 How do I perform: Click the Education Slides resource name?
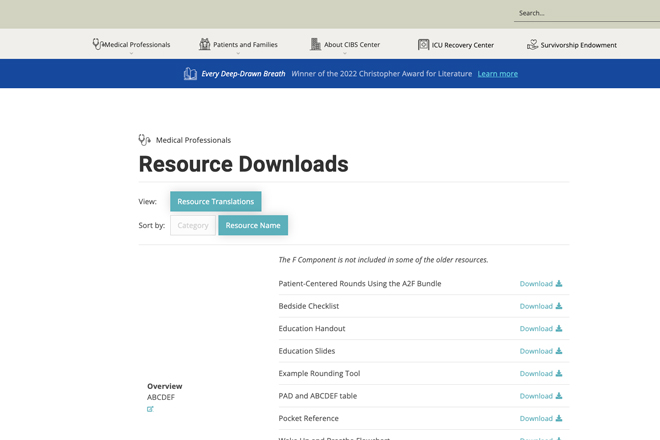tap(306, 351)
